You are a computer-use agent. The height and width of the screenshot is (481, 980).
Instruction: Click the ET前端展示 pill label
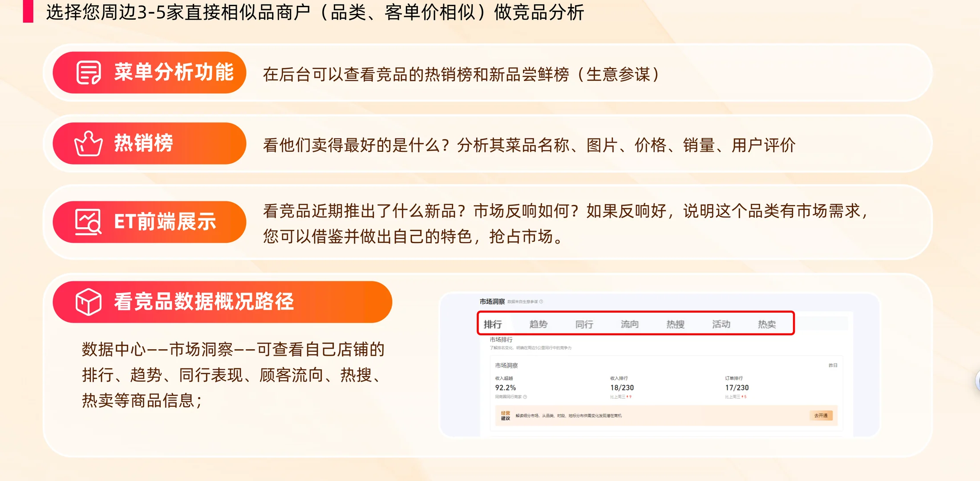pos(149,222)
